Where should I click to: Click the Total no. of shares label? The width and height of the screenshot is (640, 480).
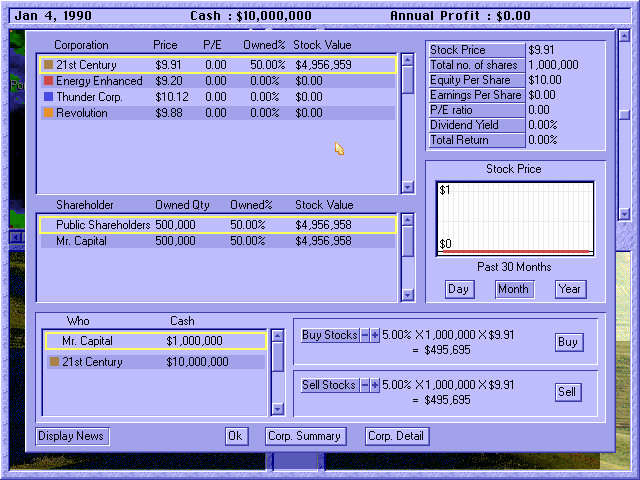click(x=477, y=65)
